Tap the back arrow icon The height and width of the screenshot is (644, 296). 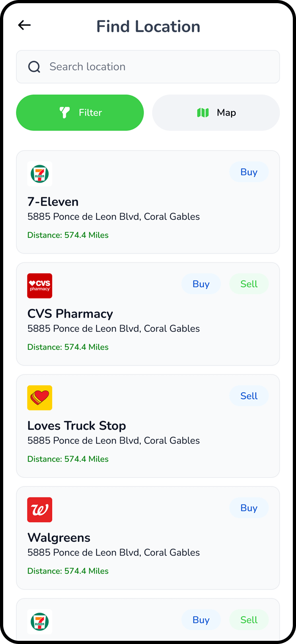click(24, 25)
